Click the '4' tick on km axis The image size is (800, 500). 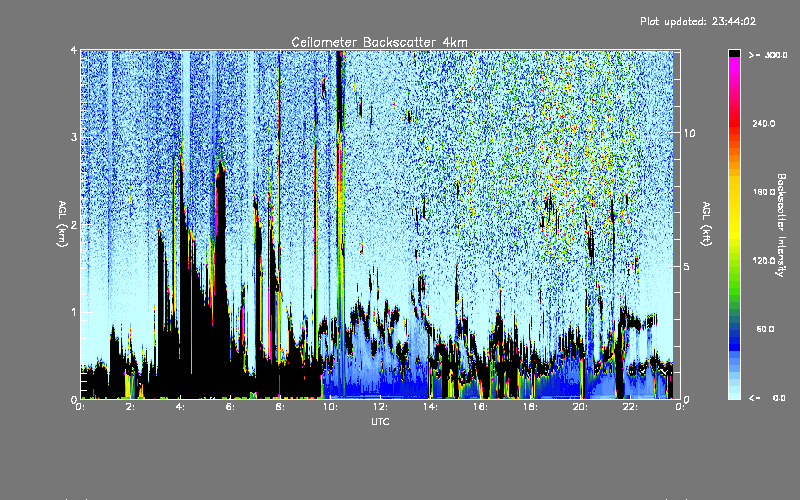(x=74, y=50)
